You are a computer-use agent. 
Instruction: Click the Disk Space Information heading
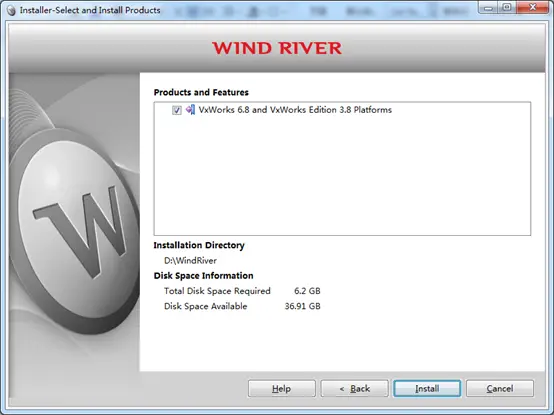point(204,275)
